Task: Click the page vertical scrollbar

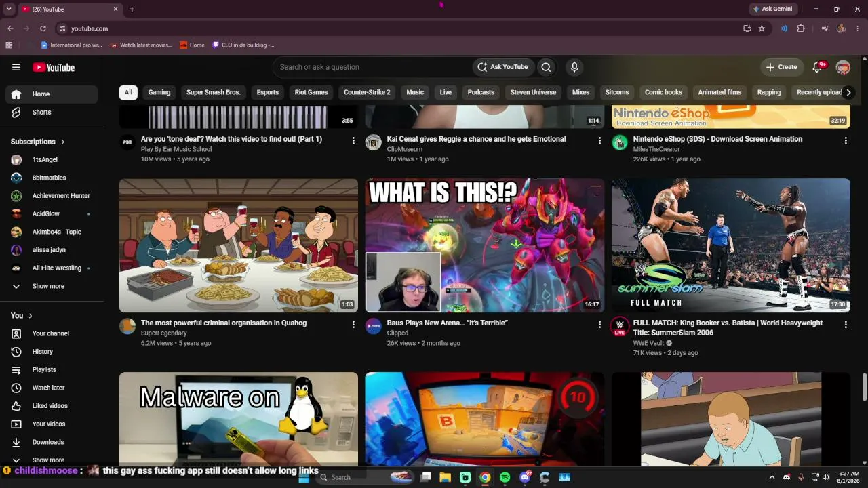Action: point(864,386)
